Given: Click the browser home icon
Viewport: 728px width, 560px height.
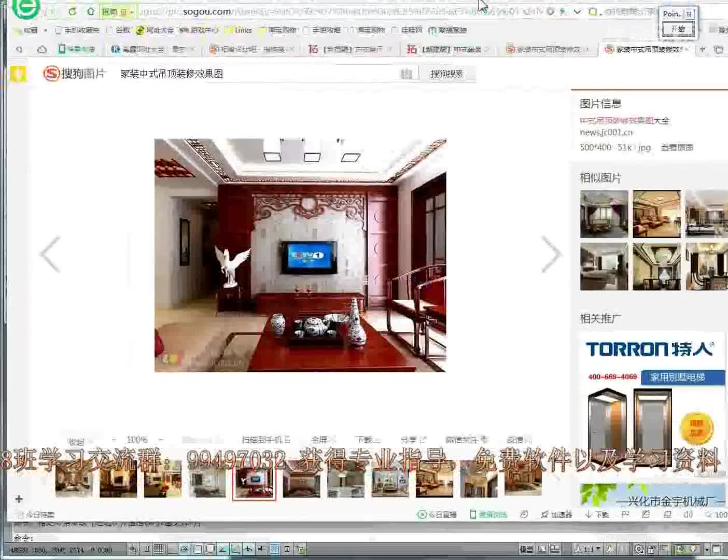Looking at the screenshot, I should click(x=91, y=11).
